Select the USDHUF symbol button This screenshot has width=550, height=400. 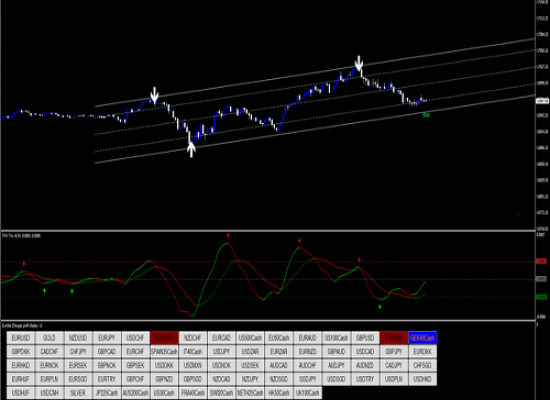point(21,393)
